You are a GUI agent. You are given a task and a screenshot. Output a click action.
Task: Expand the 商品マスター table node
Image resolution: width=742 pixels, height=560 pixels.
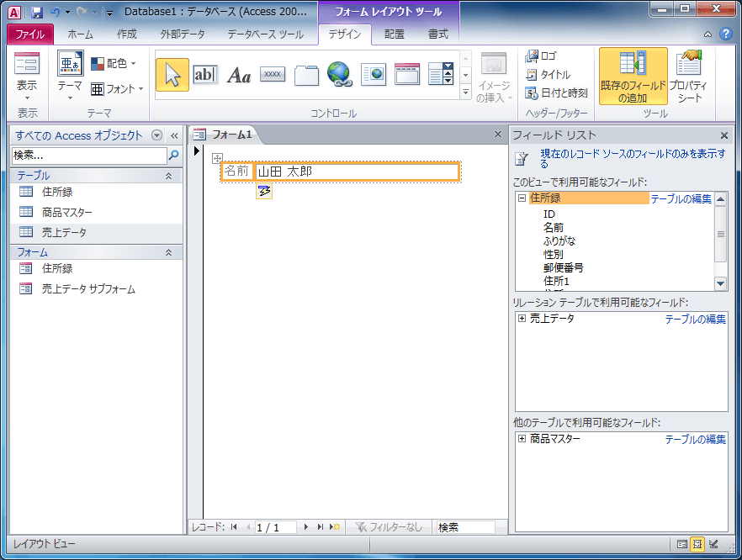point(522,438)
